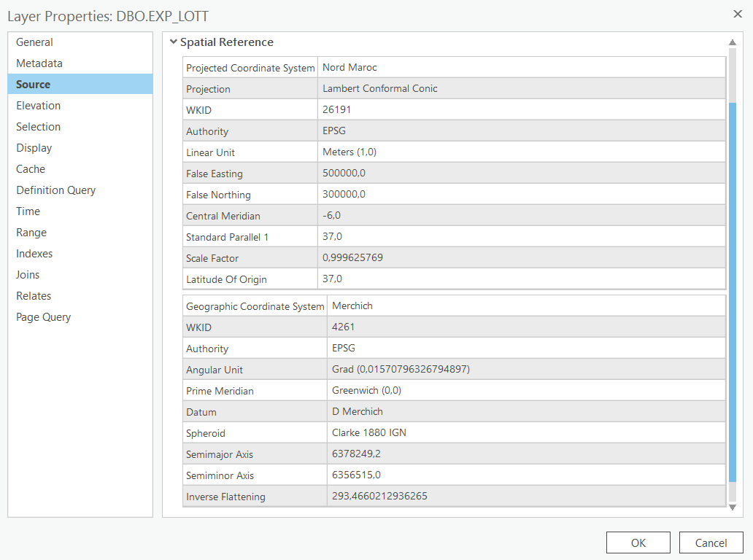Click the scroll-up arrow on the right
This screenshot has height=560, width=753.
tap(733, 42)
